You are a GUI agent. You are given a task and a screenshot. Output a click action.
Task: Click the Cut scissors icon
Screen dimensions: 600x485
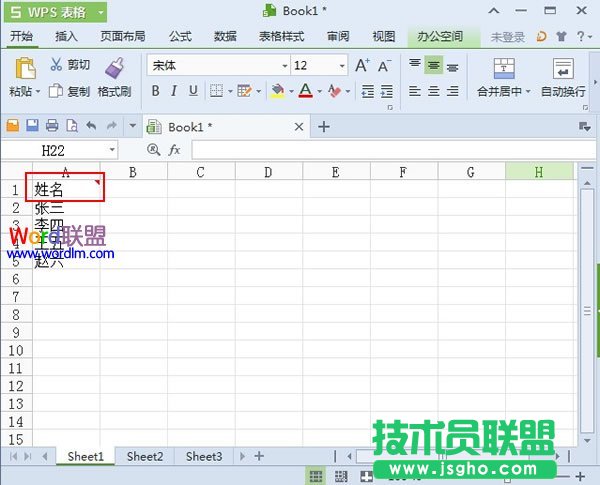[x=56, y=64]
